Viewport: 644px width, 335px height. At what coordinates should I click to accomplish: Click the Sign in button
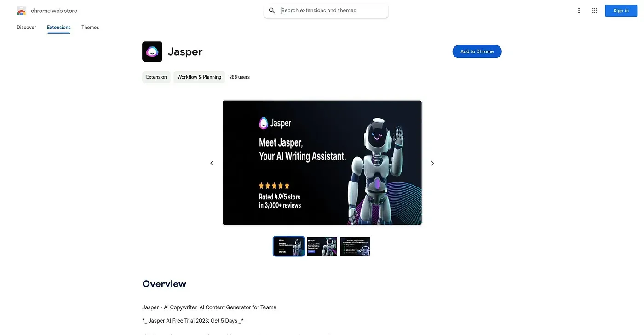621,11
